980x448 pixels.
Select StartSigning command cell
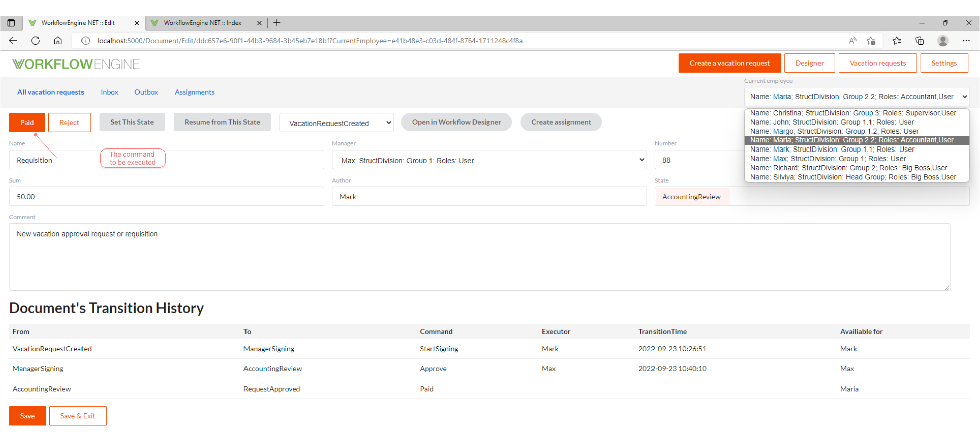coord(439,349)
